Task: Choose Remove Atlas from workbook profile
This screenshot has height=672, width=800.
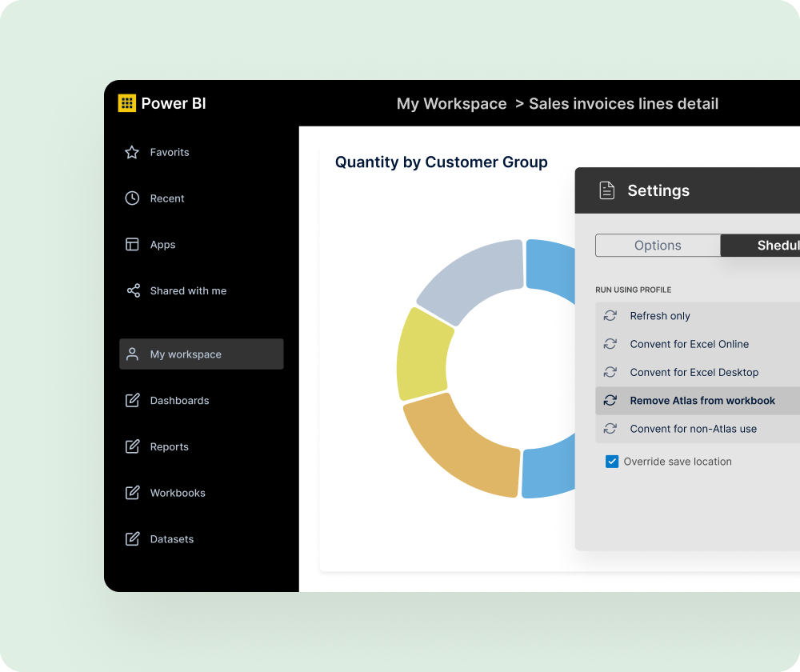Action: (x=702, y=401)
